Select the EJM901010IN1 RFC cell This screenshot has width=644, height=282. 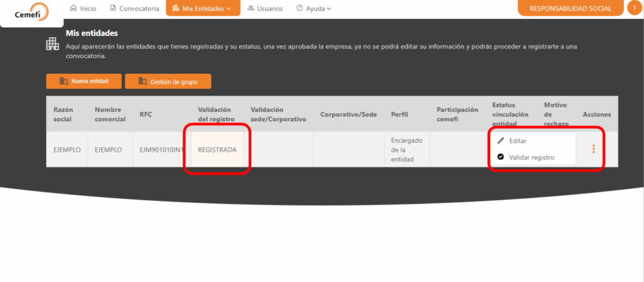[161, 149]
